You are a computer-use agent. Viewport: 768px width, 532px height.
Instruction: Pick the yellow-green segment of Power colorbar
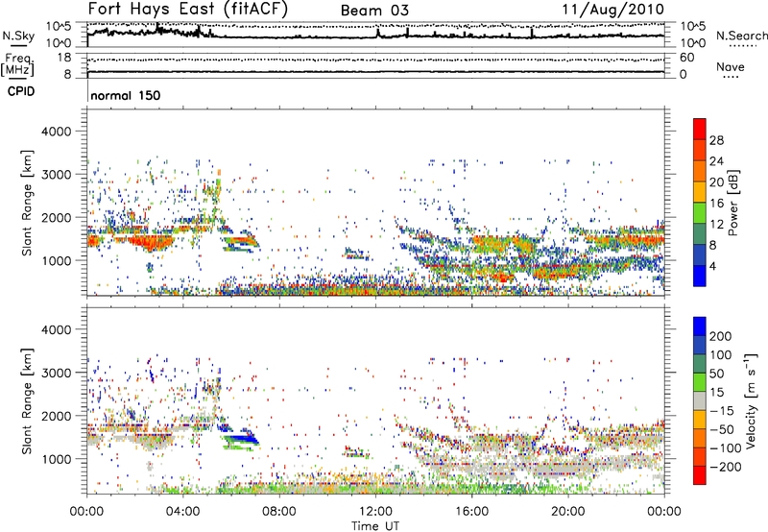pyautogui.click(x=700, y=213)
